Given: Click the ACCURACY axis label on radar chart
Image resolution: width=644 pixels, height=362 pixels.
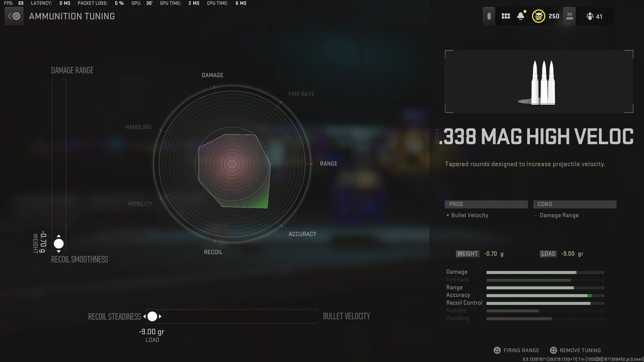Looking at the screenshot, I should coord(303,234).
